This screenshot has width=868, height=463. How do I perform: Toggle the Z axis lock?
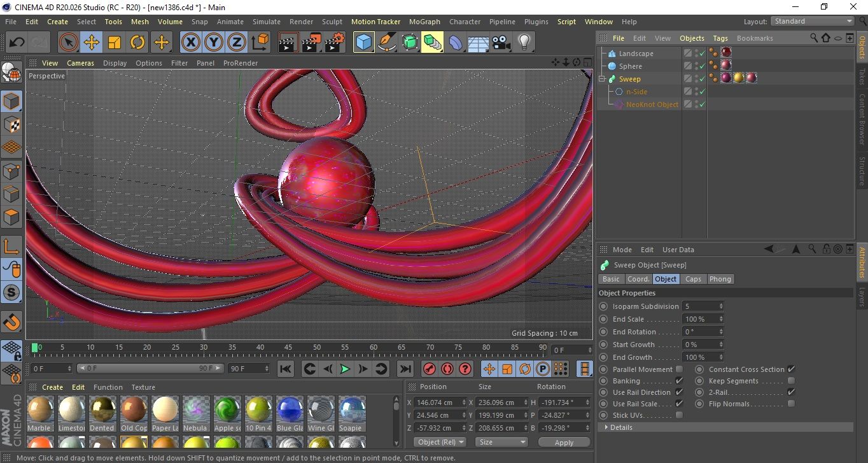click(x=236, y=43)
